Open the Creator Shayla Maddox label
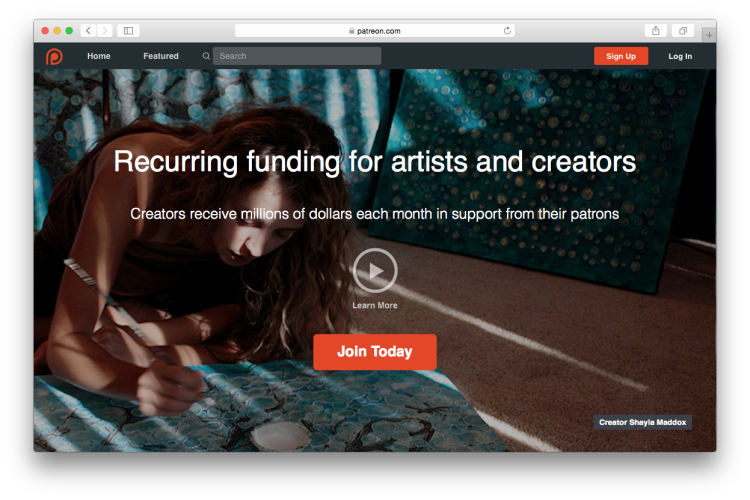The width and height of the screenshot is (750, 500). pos(643,422)
